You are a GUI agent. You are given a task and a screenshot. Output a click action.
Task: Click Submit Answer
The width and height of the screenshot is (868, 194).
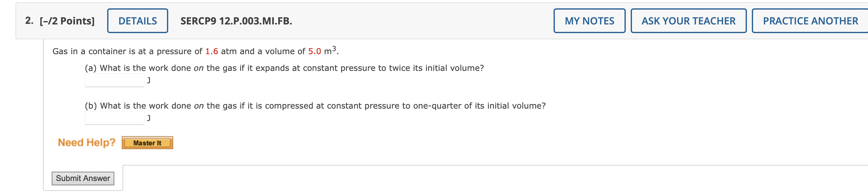tap(83, 178)
